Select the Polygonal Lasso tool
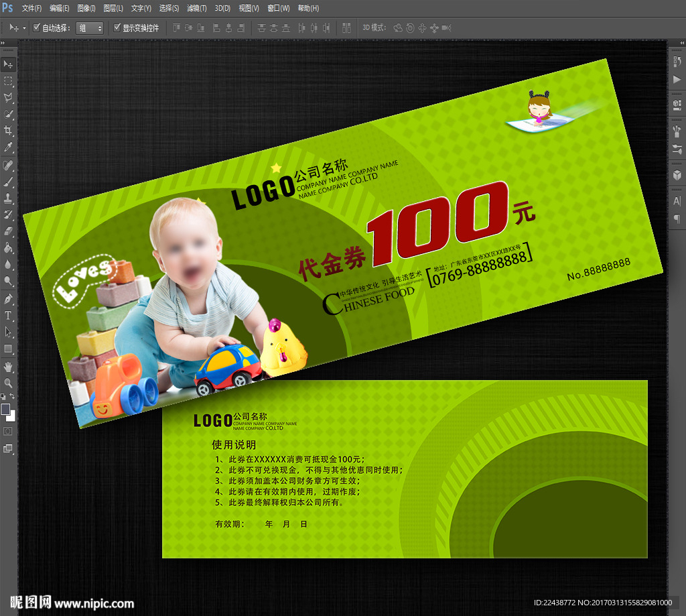 coord(8,97)
